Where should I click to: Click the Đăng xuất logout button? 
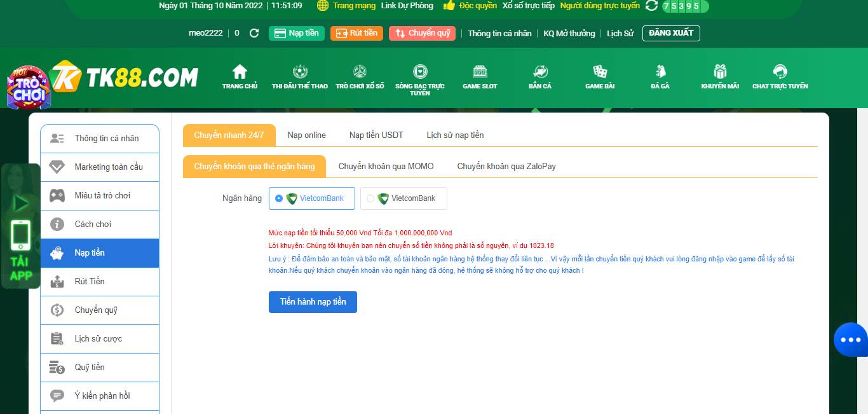click(x=671, y=33)
